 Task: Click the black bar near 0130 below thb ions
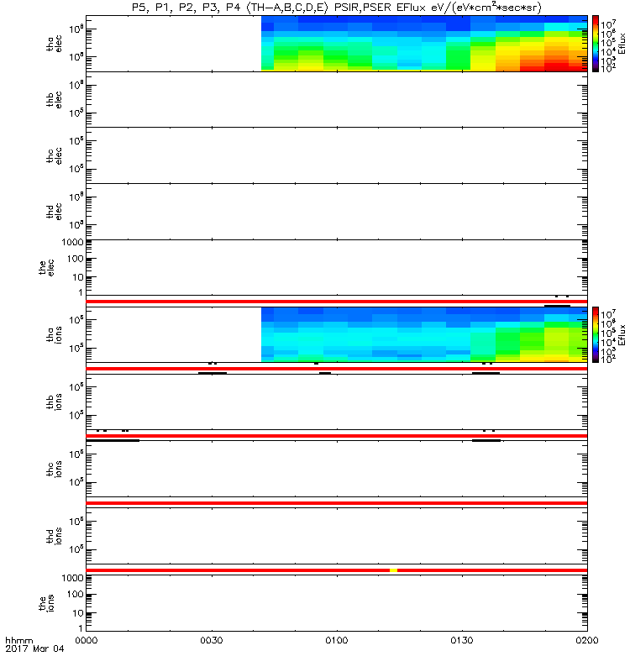pyautogui.click(x=486, y=440)
